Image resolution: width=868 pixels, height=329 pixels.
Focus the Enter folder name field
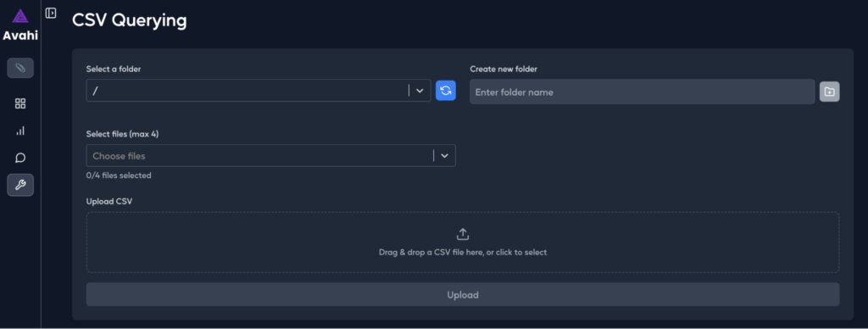tap(643, 92)
